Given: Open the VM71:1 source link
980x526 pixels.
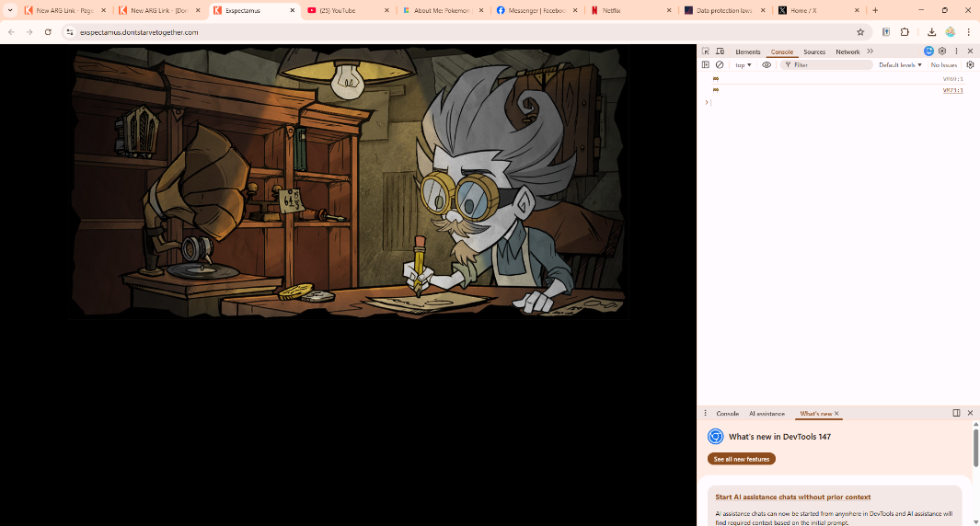Looking at the screenshot, I should point(952,90).
